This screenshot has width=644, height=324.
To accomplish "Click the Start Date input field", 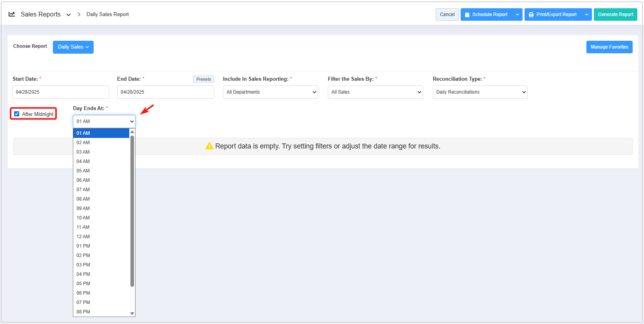I will tap(61, 92).
